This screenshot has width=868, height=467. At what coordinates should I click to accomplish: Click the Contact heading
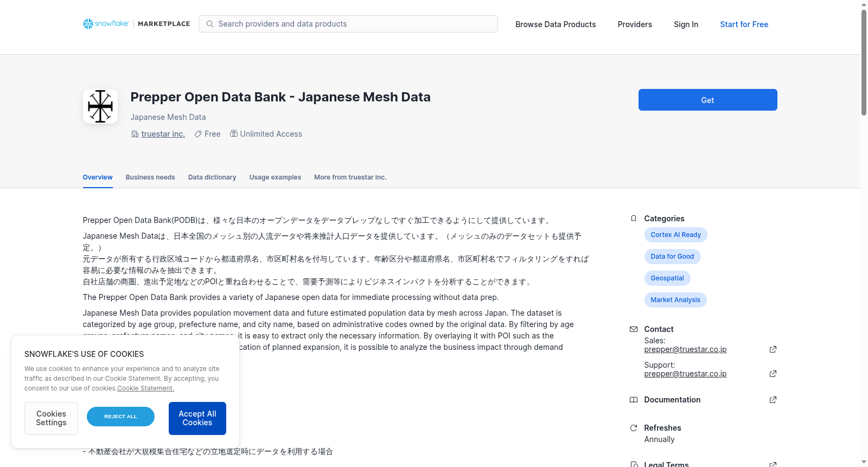point(659,329)
